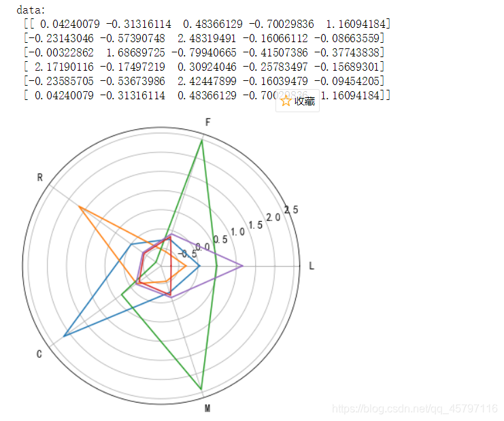This screenshot has width=504, height=421.
Task: Click the blue line's peak near the C axis
Action: (65, 336)
